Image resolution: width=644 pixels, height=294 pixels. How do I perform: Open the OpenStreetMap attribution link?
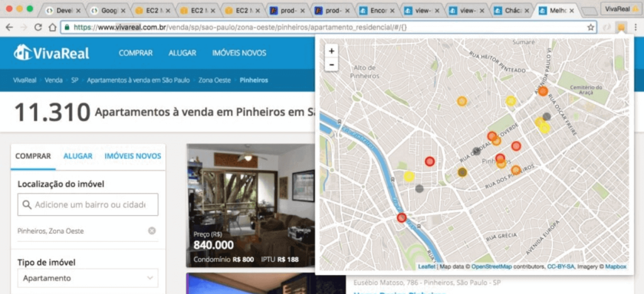[492, 266]
